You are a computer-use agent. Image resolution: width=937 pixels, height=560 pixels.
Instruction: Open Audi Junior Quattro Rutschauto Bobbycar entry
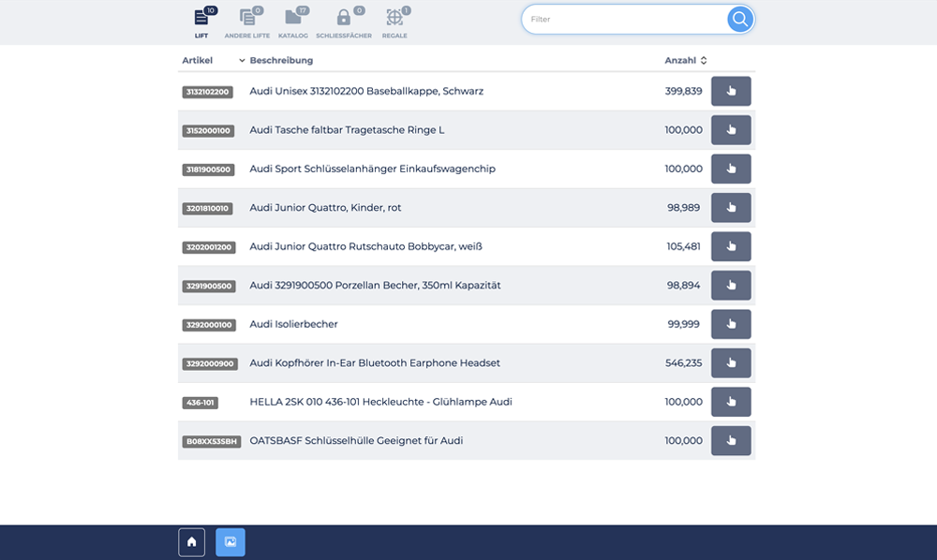pyautogui.click(x=365, y=247)
